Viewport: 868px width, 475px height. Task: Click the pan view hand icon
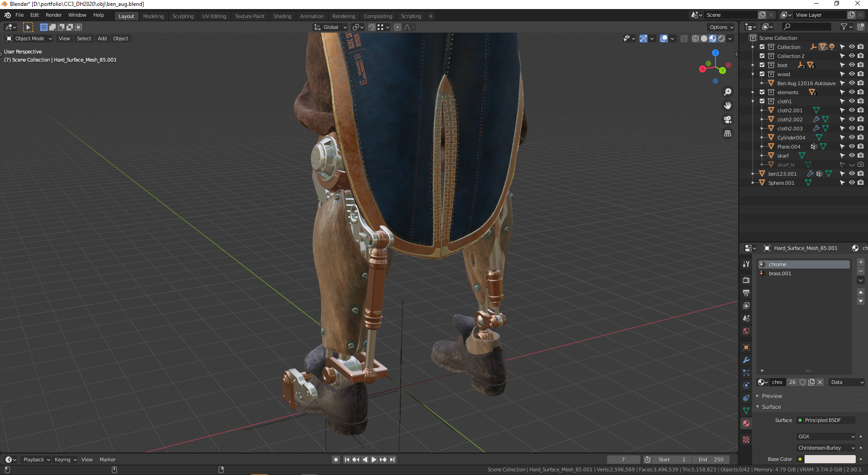pyautogui.click(x=728, y=106)
